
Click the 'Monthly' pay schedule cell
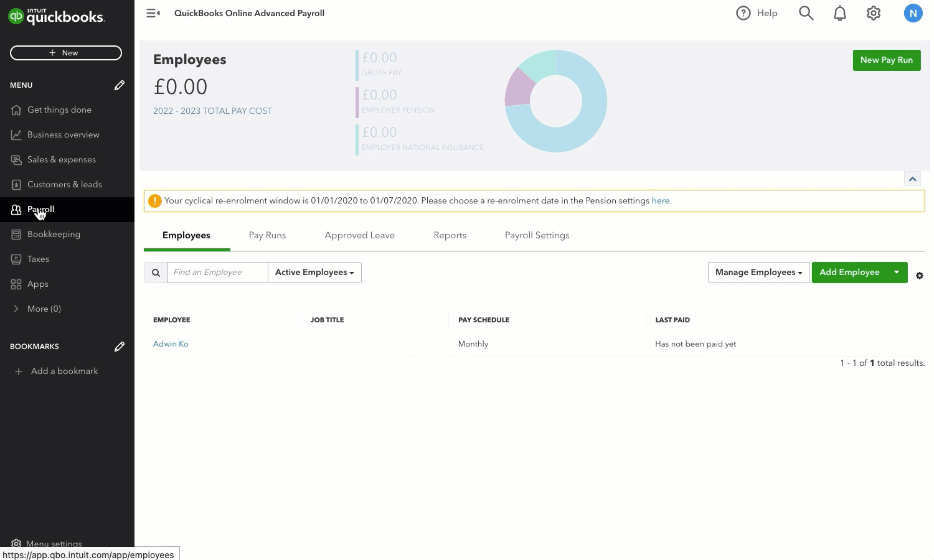473,344
